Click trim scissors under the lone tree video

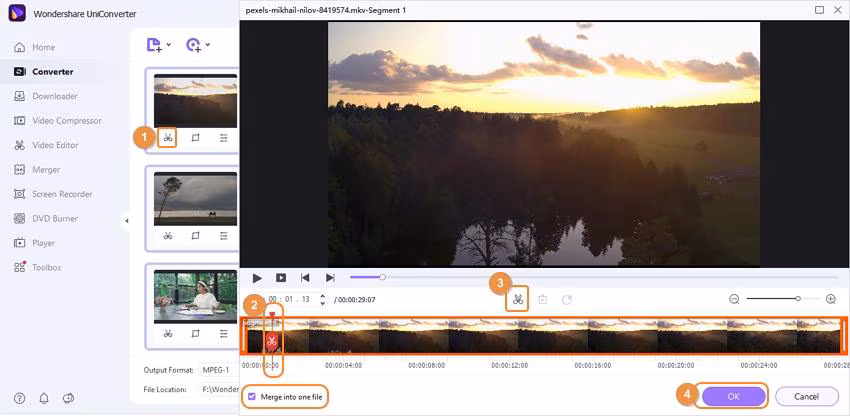[x=168, y=236]
